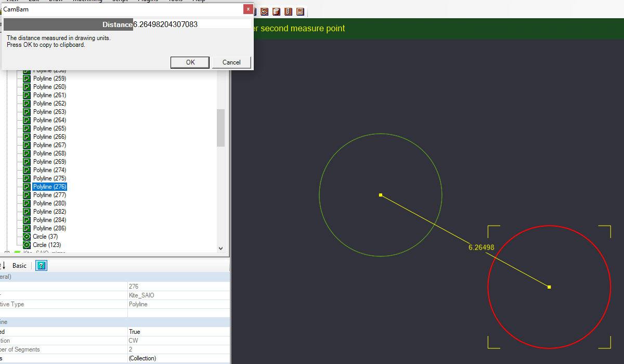
Task: Select Circle (123) in the tree
Action: 47,245
